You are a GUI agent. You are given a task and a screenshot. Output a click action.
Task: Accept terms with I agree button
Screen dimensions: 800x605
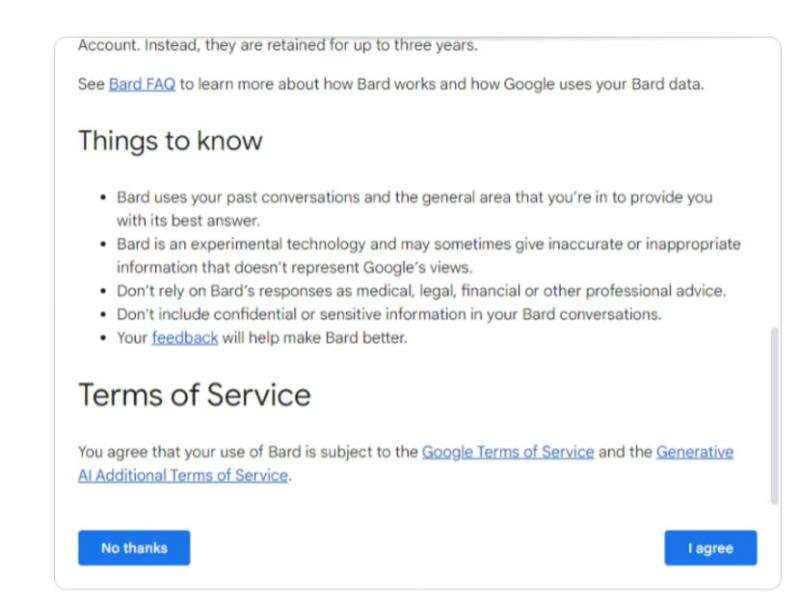tap(711, 548)
